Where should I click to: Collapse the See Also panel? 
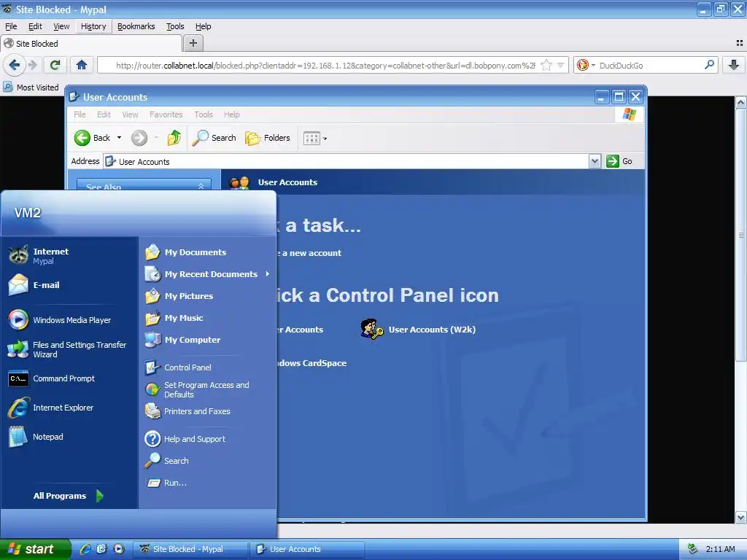coord(201,186)
